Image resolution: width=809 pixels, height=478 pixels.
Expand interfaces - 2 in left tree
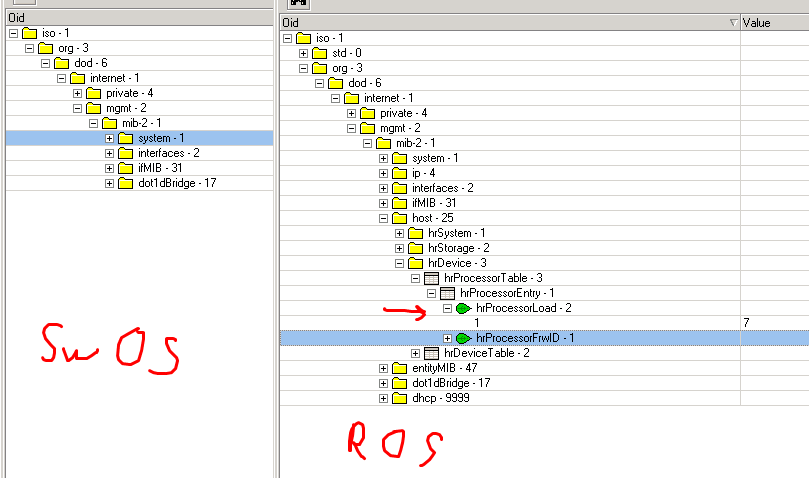109,153
